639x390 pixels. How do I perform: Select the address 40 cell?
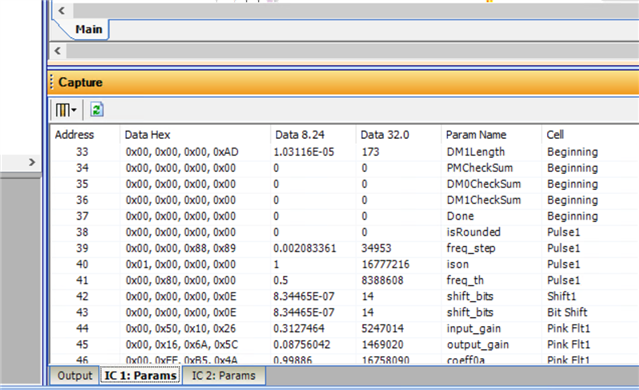[82, 264]
